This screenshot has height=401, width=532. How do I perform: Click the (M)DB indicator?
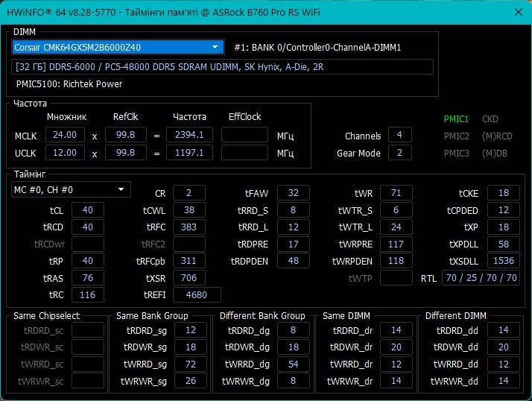(x=494, y=154)
